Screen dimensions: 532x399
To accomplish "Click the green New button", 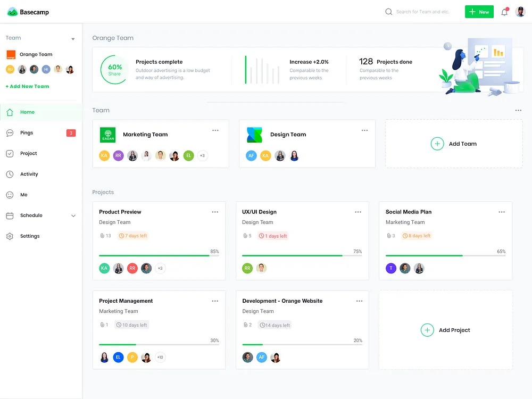I will [479, 12].
